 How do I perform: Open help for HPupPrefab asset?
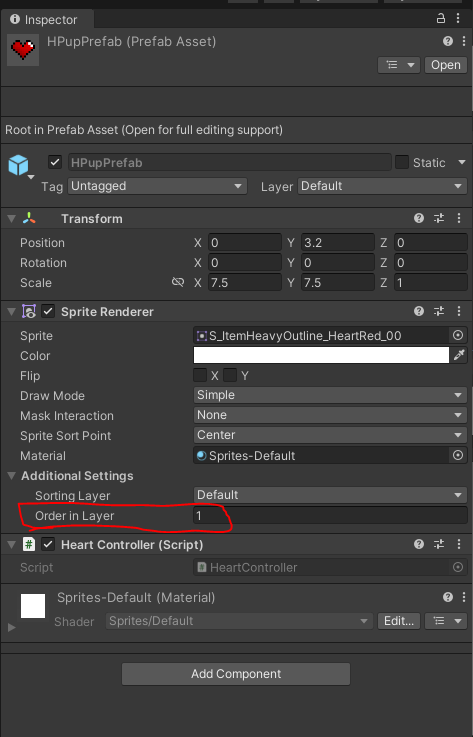pos(448,41)
